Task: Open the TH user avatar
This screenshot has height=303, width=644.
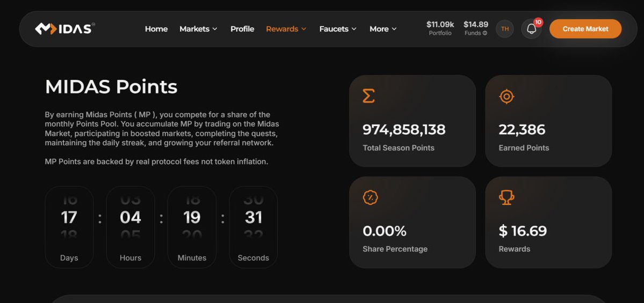Action: (x=505, y=29)
